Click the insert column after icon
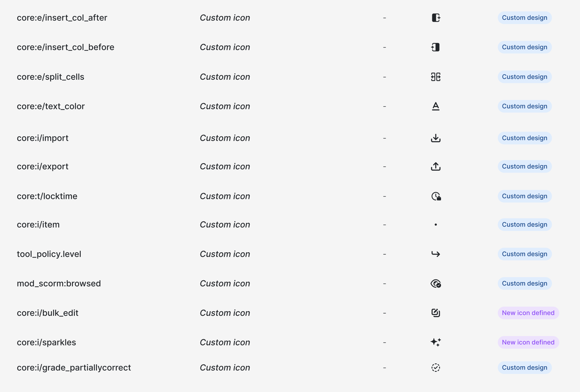This screenshot has height=392, width=580. tap(436, 18)
